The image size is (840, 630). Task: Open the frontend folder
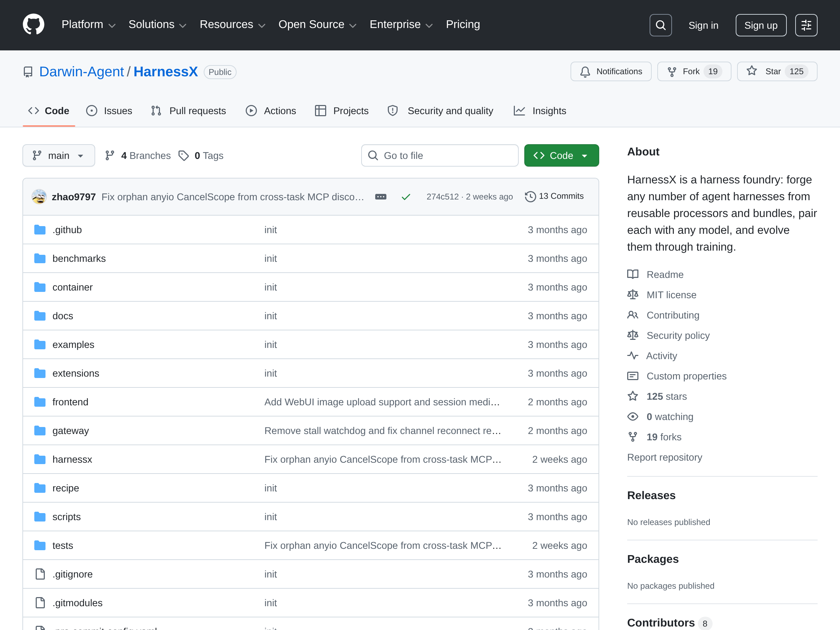click(x=70, y=402)
